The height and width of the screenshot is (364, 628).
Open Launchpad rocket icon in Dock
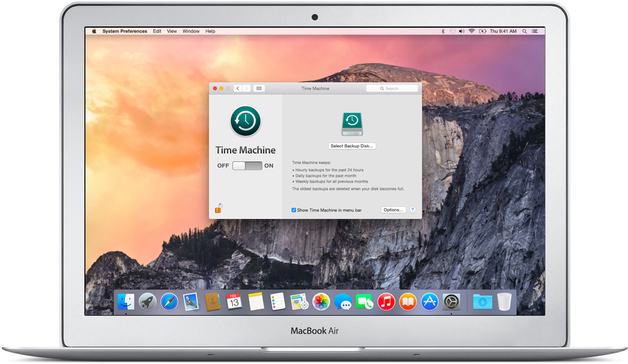click(x=147, y=302)
